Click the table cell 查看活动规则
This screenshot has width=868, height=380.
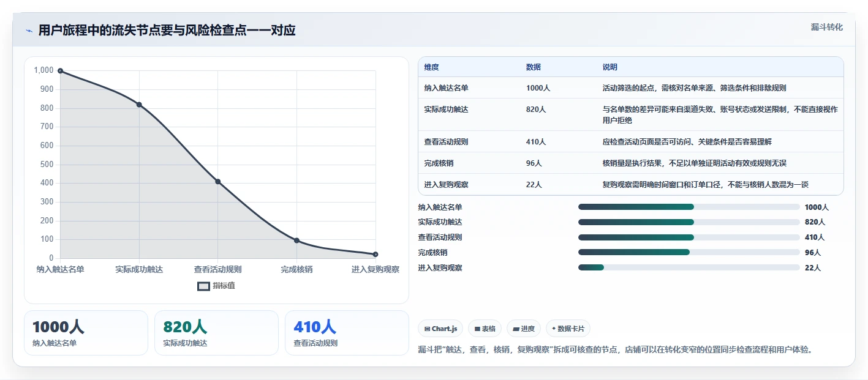(x=447, y=142)
